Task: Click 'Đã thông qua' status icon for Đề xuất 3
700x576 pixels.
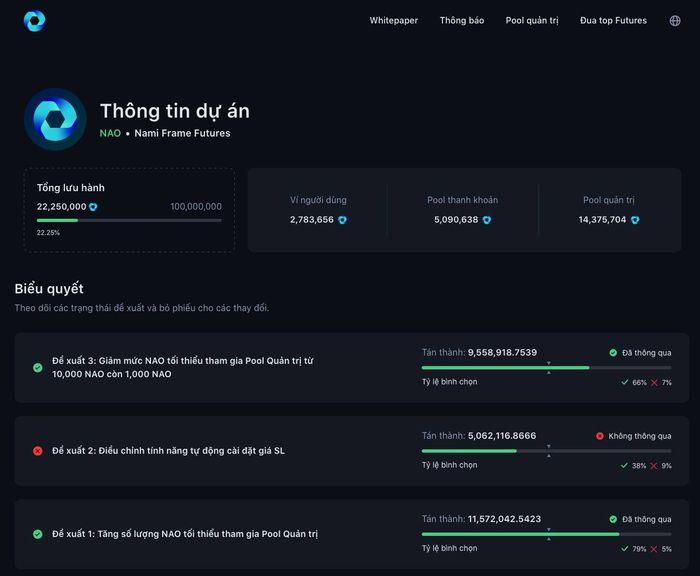Action: [613, 353]
